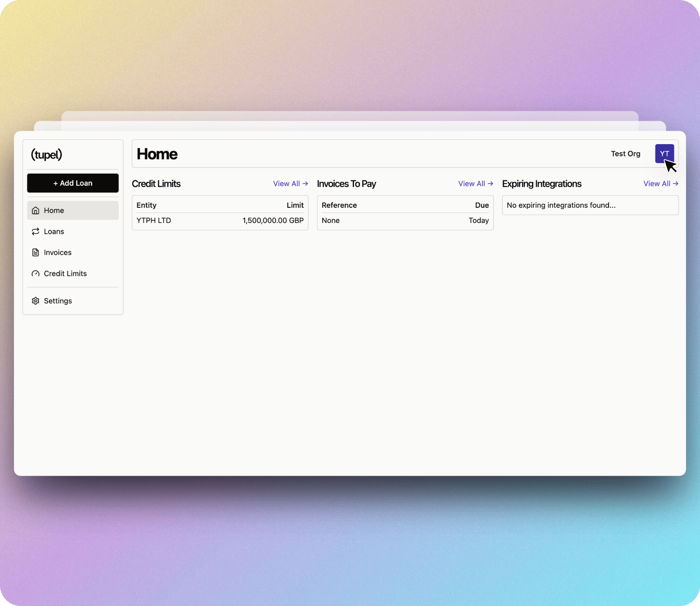Click the YTPH LTD credit limit row

(x=220, y=220)
